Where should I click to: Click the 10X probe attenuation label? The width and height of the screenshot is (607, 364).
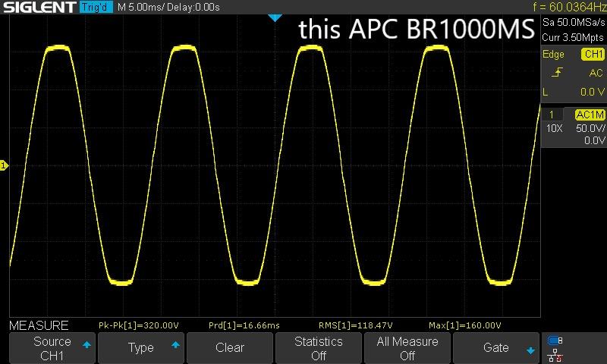(554, 128)
